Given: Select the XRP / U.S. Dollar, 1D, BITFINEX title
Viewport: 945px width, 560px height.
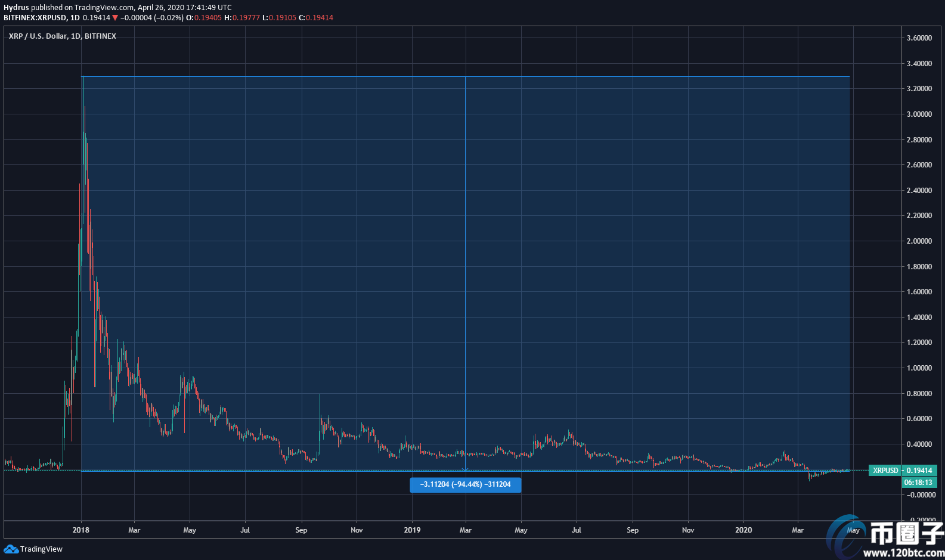Looking at the screenshot, I should coord(63,36).
